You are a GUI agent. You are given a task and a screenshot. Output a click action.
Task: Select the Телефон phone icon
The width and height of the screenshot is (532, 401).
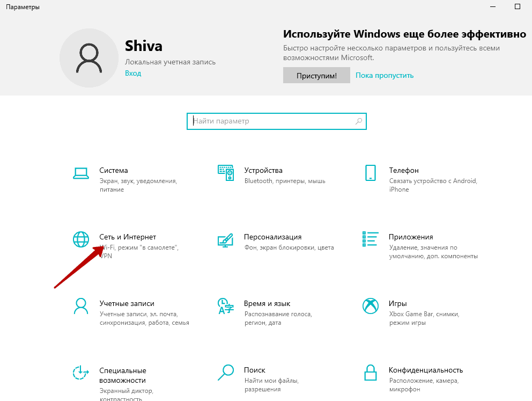371,173
